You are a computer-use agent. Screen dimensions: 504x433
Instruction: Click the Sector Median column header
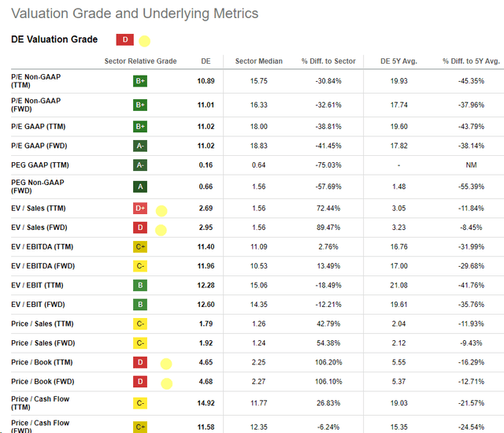259,61
